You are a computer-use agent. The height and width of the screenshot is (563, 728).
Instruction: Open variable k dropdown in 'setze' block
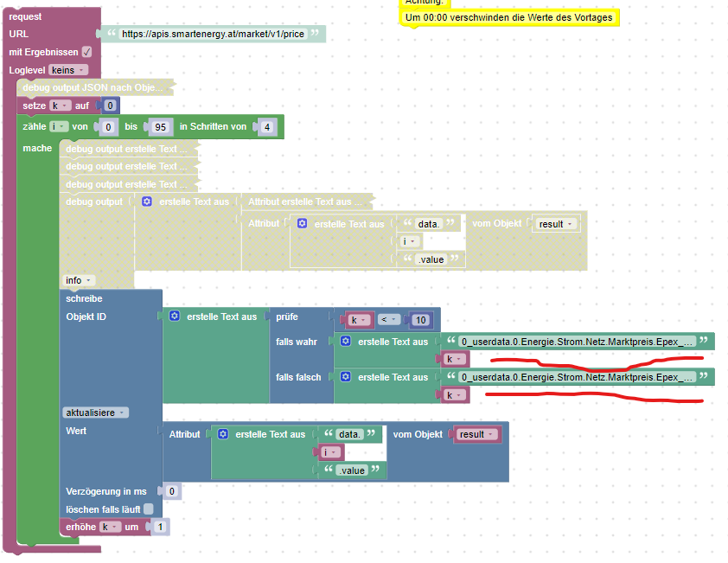pyautogui.click(x=61, y=106)
